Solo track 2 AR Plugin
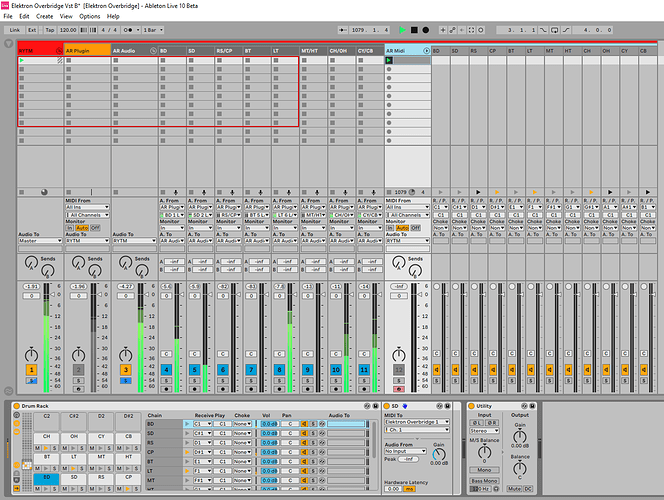Image resolution: width=664 pixels, height=500 pixels. pos(78,381)
